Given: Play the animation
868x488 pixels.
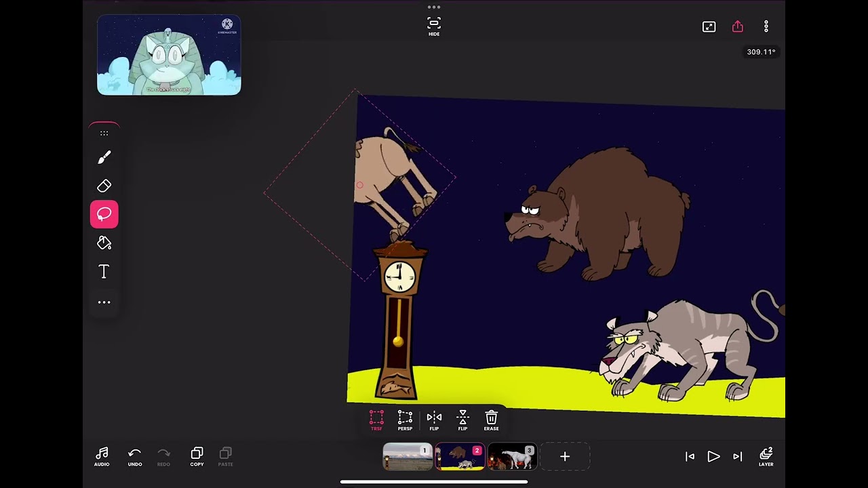Looking at the screenshot, I should (713, 457).
